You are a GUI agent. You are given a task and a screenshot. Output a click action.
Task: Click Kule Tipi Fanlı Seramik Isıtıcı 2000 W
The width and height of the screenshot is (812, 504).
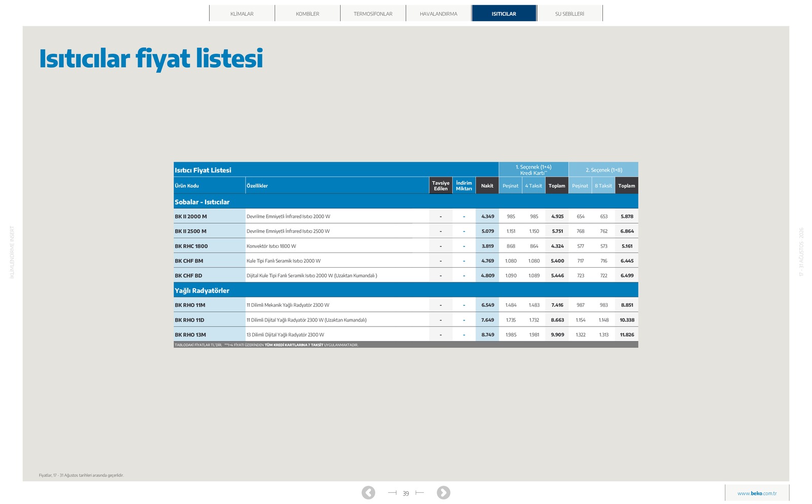click(x=284, y=261)
